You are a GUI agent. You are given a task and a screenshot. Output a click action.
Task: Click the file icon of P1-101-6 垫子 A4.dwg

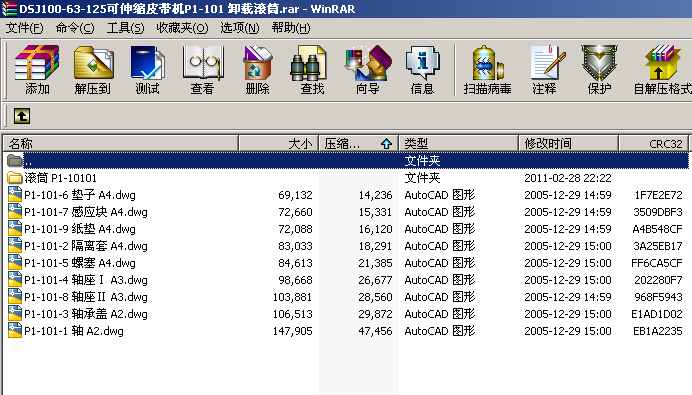(15, 195)
